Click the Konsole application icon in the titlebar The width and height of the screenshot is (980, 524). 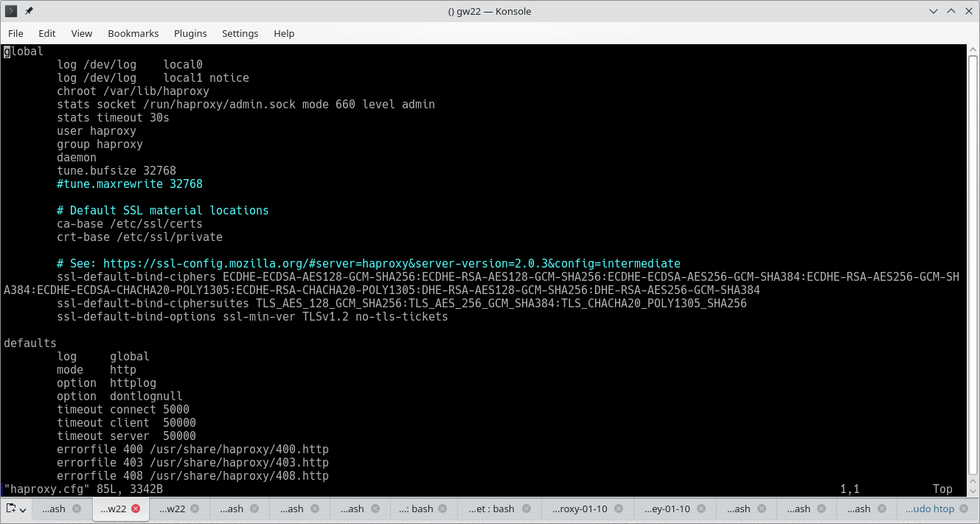(10, 11)
